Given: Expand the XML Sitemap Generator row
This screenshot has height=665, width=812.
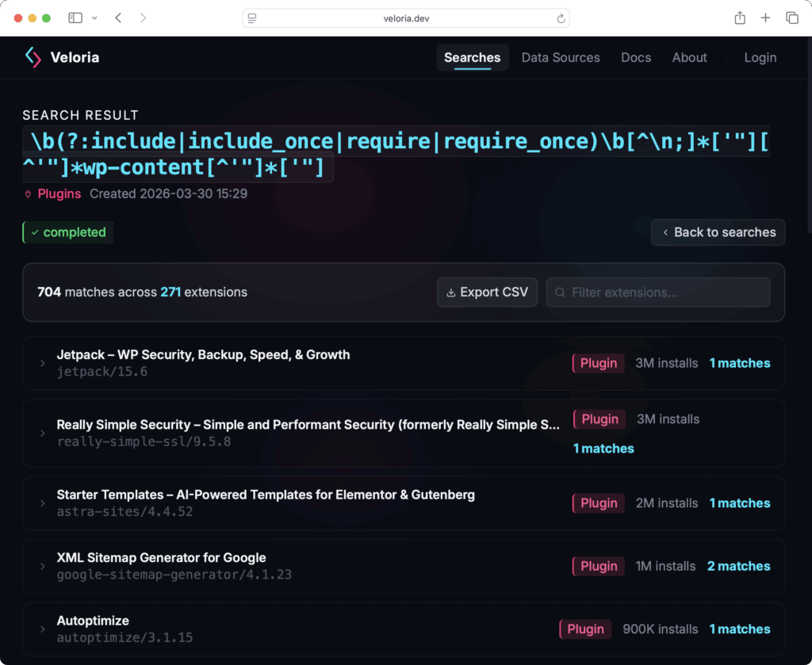Looking at the screenshot, I should pyautogui.click(x=43, y=566).
